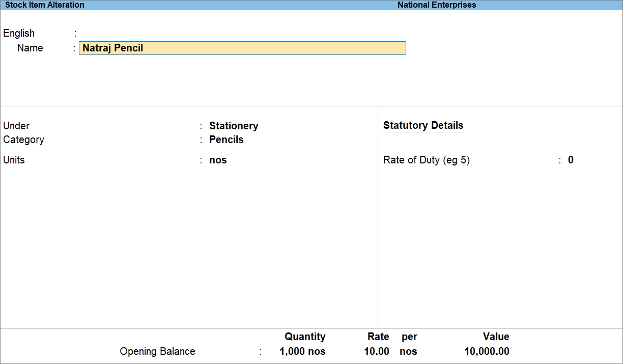Screen dimensions: 623x364
Task: Click the Stock Item Alteration title
Action: pyautogui.click(x=45, y=5)
